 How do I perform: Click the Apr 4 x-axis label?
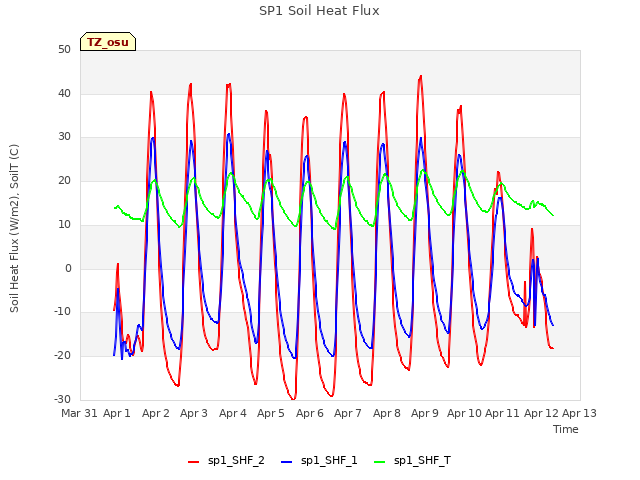pyautogui.click(x=233, y=413)
